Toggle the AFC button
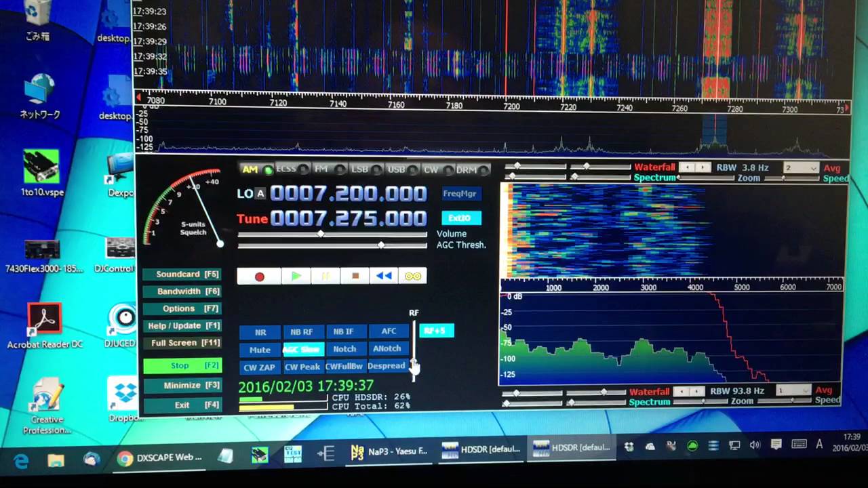This screenshot has width=868, height=488. click(389, 331)
